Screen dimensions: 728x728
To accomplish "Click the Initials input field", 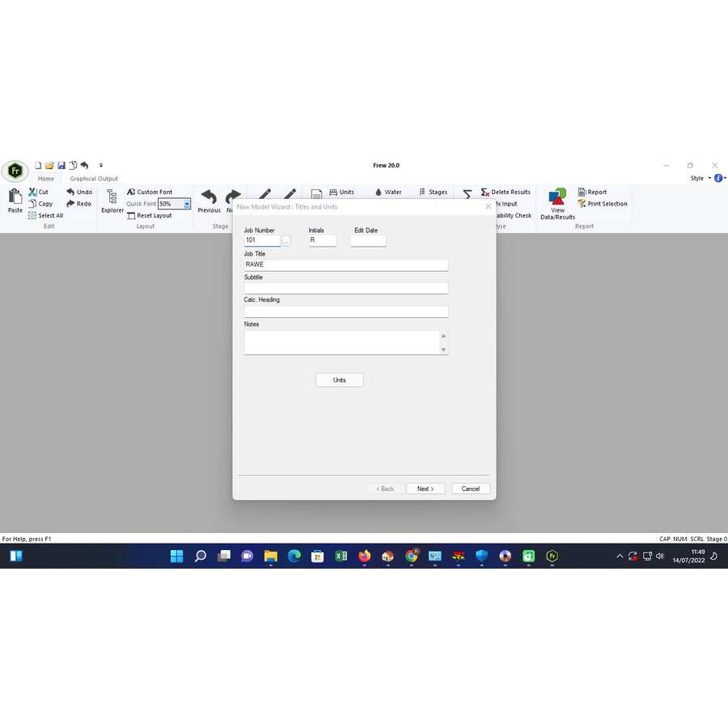I will coord(322,240).
